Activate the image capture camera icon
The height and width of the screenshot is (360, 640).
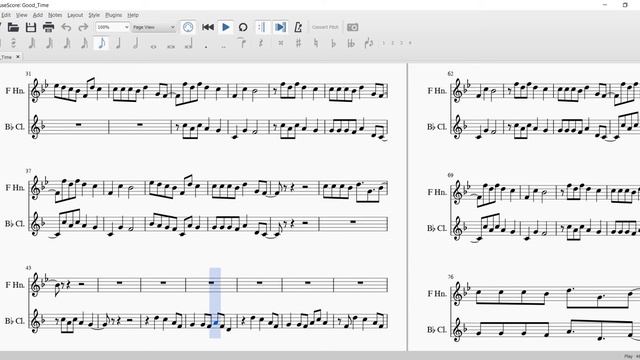point(353,27)
